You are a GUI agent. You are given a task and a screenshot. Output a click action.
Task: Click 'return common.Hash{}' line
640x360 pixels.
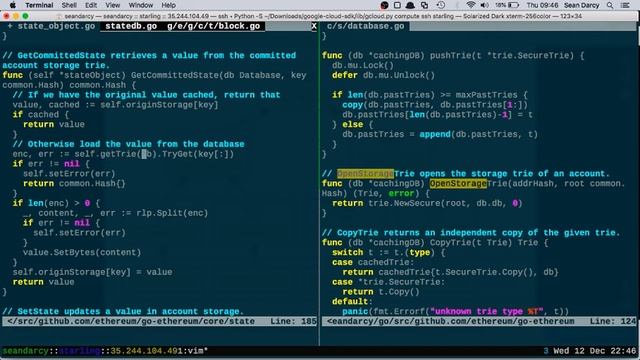[74, 184]
